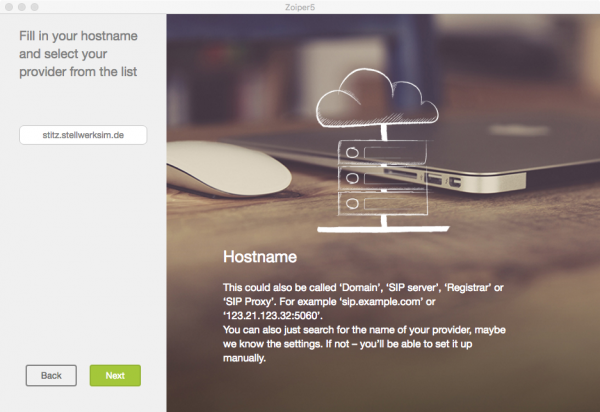The width and height of the screenshot is (600, 412).
Task: Minimize the Zoiper5 window
Action: (x=22, y=7)
